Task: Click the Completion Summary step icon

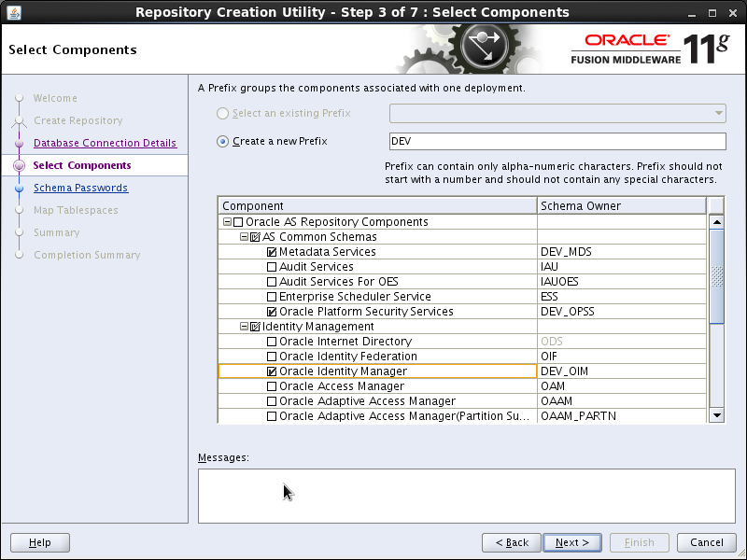Action: coord(21,255)
